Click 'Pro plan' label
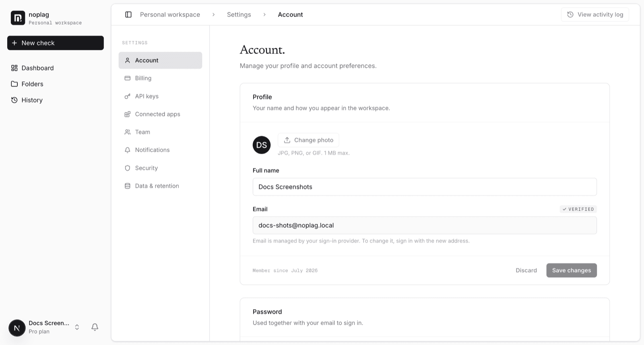 click(x=39, y=332)
